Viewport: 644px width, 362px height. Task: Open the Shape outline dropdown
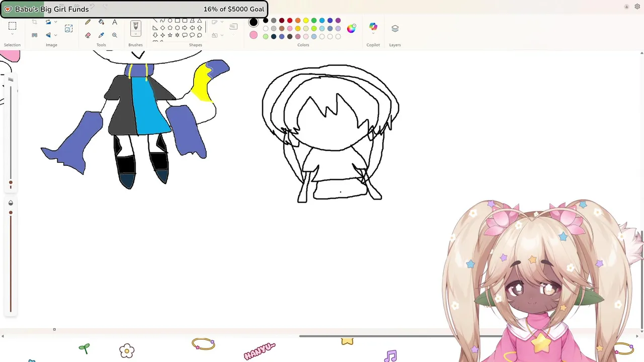(222, 22)
